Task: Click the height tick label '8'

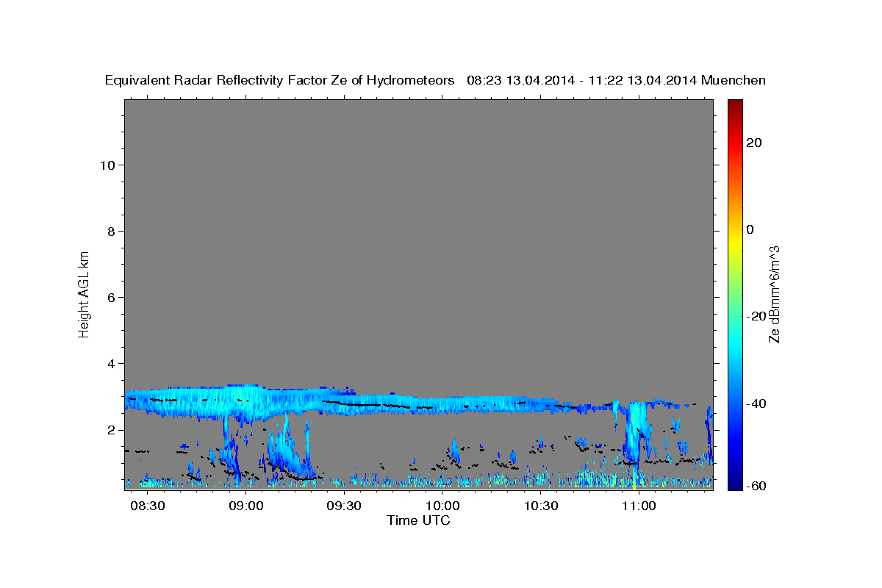Action: coord(112,231)
